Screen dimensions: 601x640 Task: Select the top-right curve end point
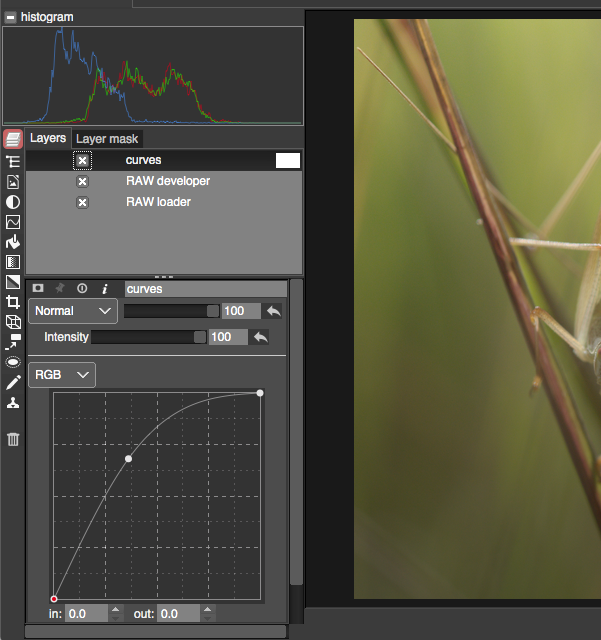260,393
